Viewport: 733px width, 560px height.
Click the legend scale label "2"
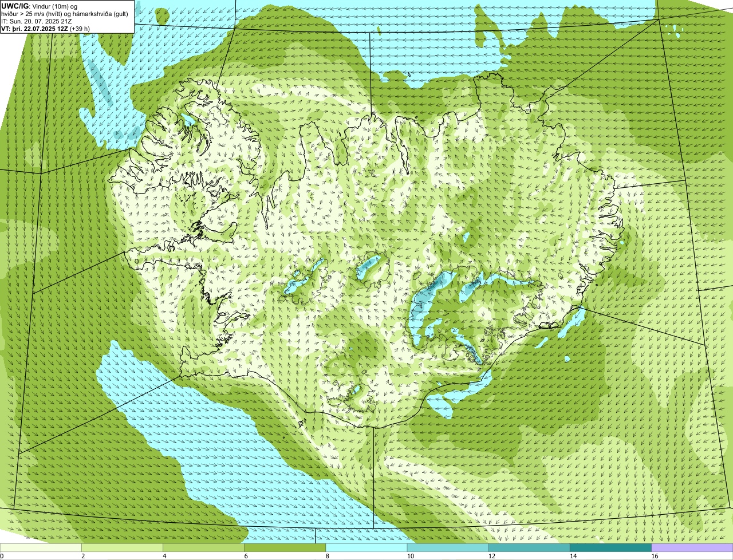tap(83, 556)
